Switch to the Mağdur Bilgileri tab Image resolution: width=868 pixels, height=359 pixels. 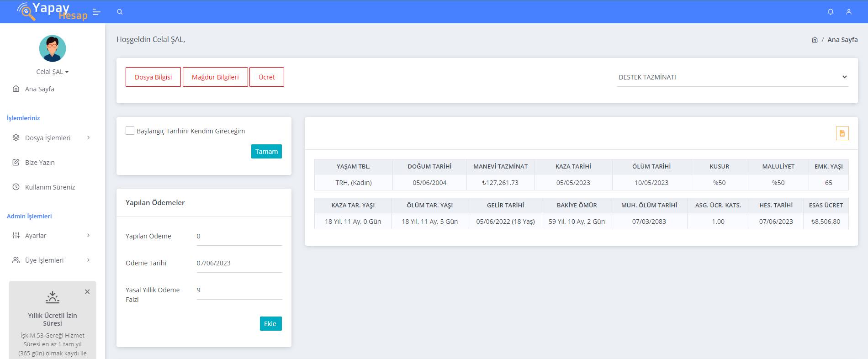click(215, 77)
